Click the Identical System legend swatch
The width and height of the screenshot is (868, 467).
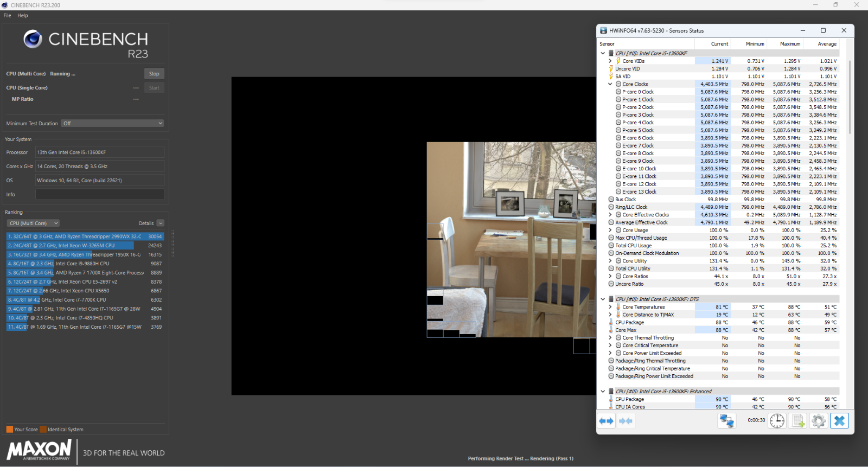43,429
